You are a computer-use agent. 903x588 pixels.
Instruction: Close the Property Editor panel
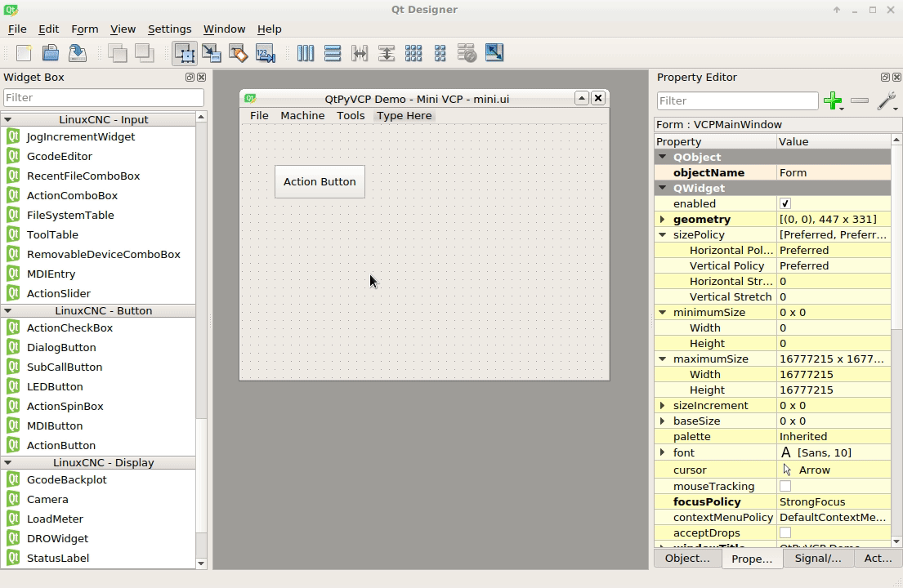point(896,77)
